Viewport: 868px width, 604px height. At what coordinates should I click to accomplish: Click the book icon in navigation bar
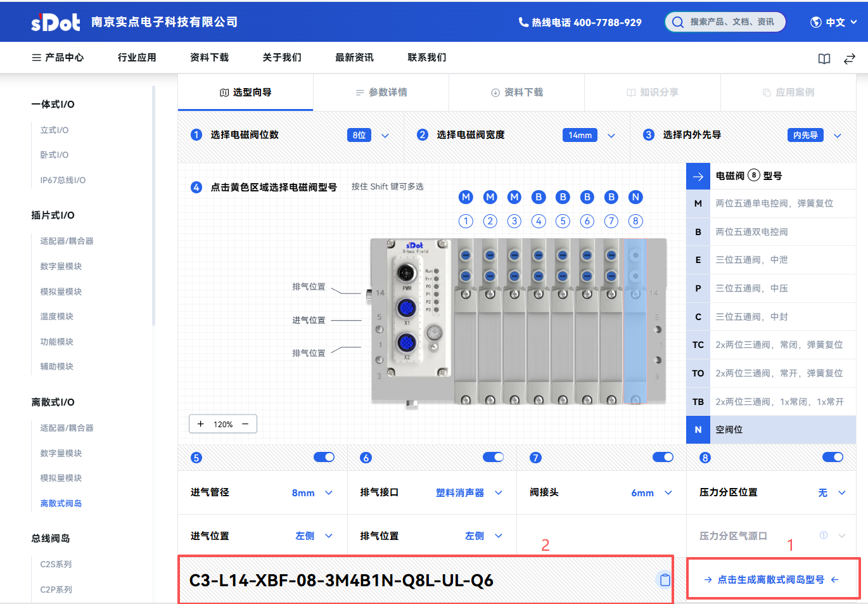click(x=824, y=59)
